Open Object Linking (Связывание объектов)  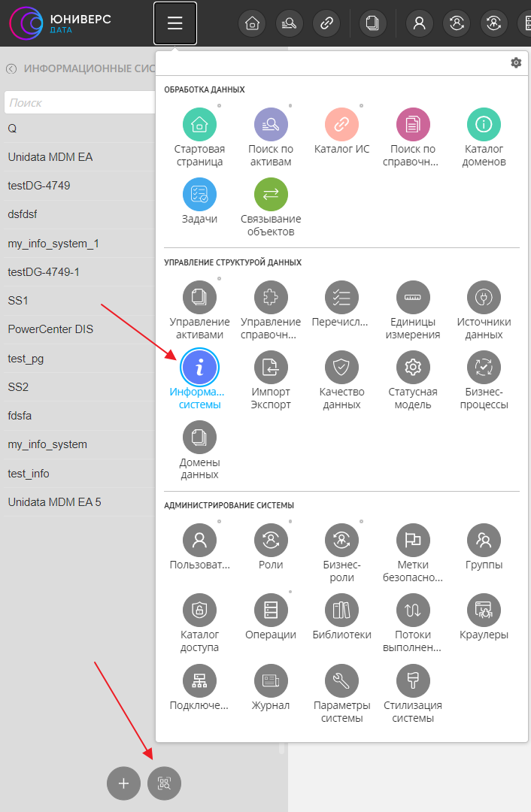271,195
